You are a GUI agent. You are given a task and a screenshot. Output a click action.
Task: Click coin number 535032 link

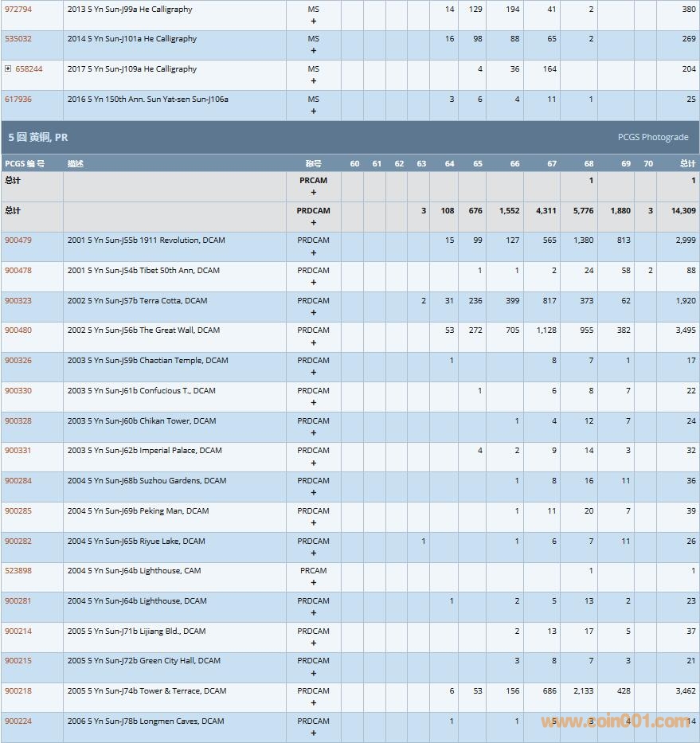point(18,39)
